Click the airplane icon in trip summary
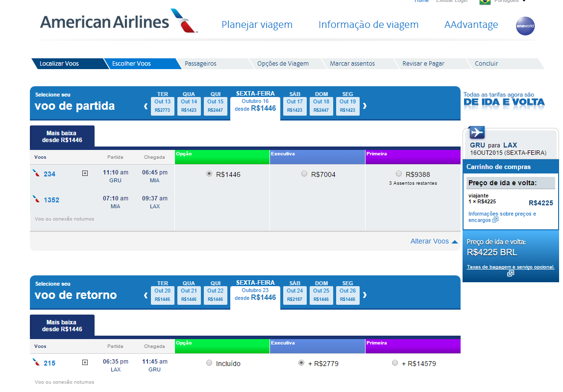 (x=476, y=132)
